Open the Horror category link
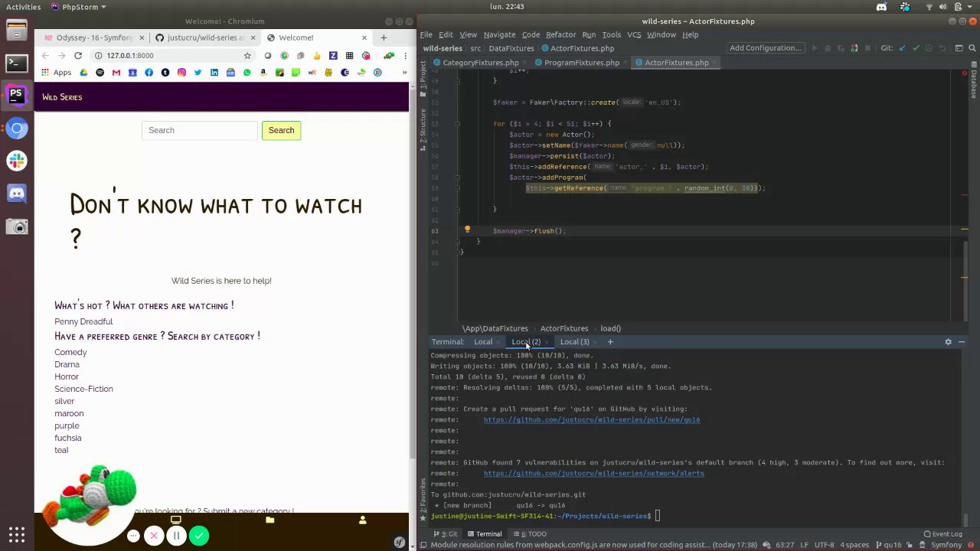980x551 pixels. coord(67,377)
